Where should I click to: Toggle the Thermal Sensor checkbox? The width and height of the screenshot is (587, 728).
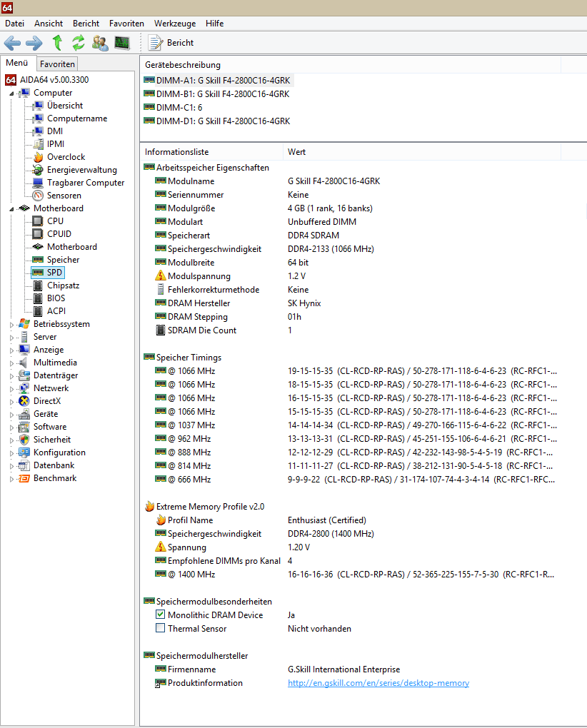click(x=160, y=627)
